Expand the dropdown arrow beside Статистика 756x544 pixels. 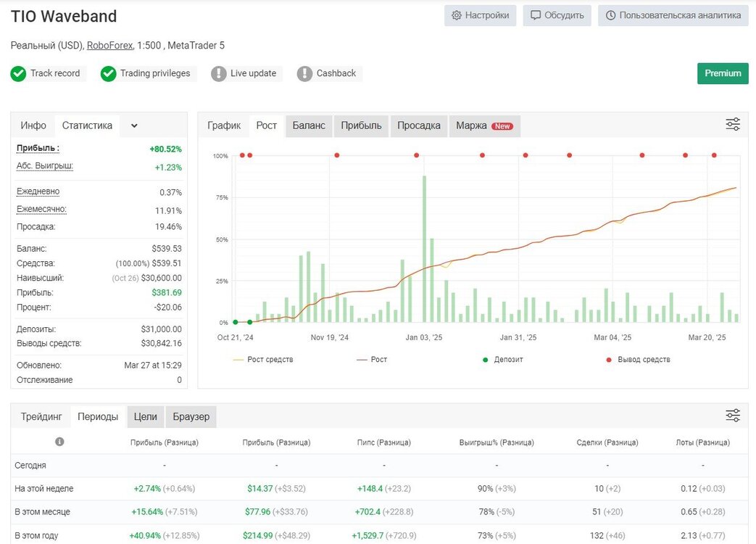coord(134,126)
